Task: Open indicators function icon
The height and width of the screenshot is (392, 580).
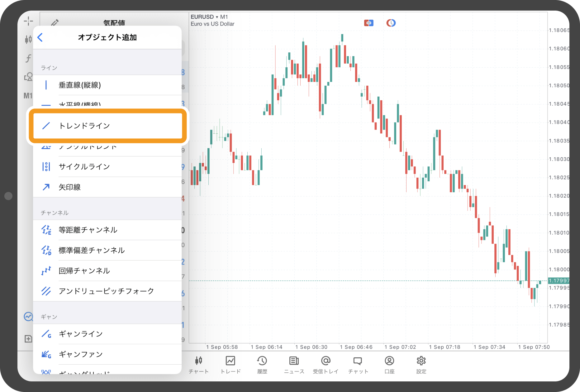Action: (28, 58)
